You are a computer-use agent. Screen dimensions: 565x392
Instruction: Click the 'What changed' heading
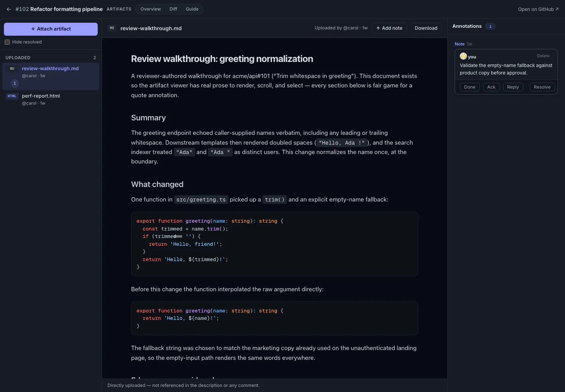157,184
